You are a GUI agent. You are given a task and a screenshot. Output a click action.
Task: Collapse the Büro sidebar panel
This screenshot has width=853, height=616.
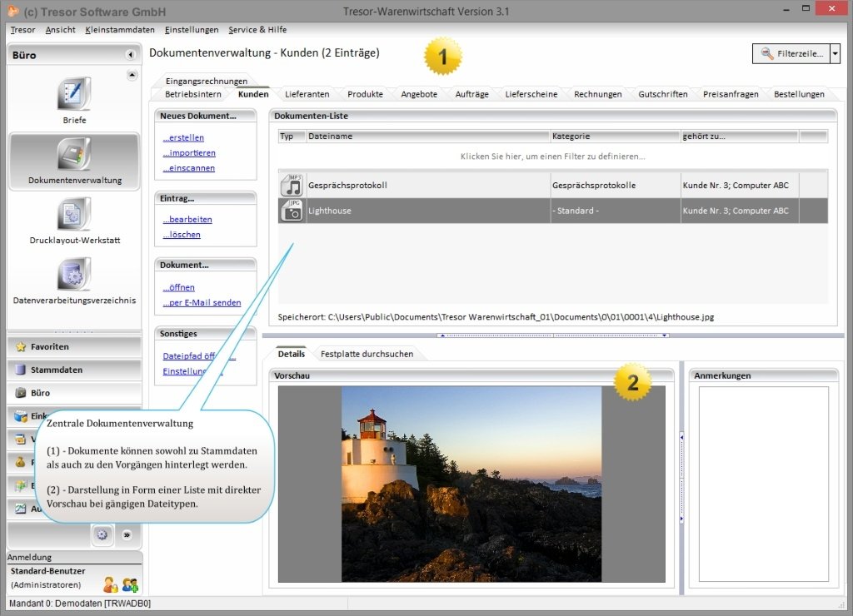130,54
